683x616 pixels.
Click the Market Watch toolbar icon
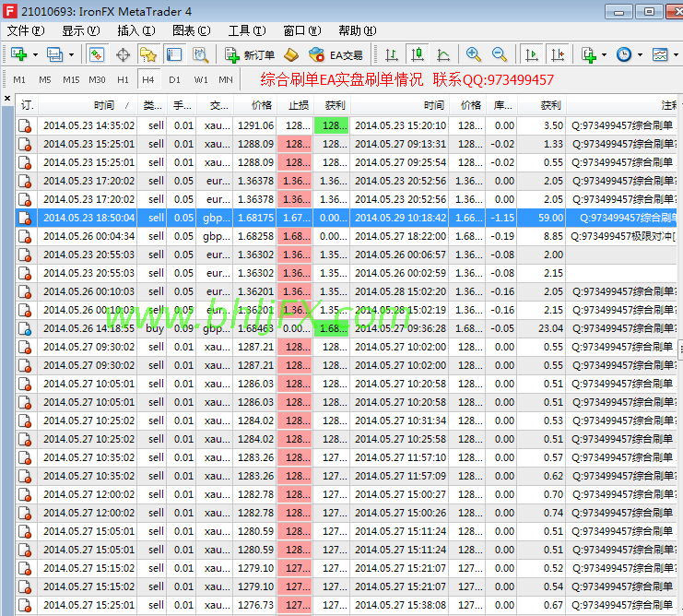point(96,54)
